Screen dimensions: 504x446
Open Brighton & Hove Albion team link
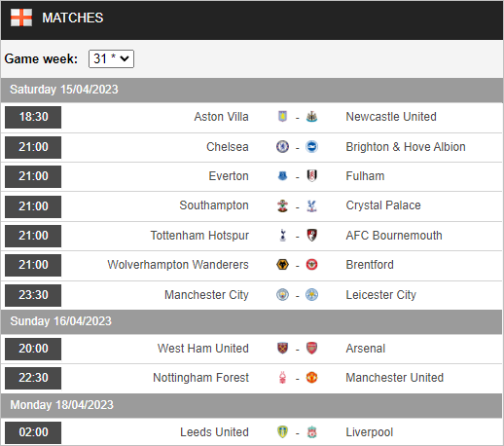point(406,147)
